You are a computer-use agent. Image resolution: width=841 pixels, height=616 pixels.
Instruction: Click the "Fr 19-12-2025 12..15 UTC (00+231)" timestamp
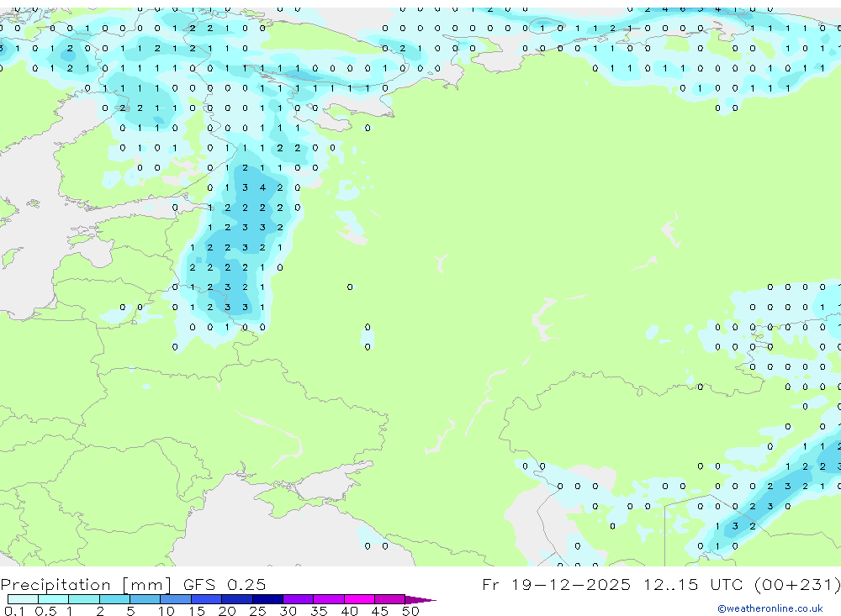[x=661, y=584]
